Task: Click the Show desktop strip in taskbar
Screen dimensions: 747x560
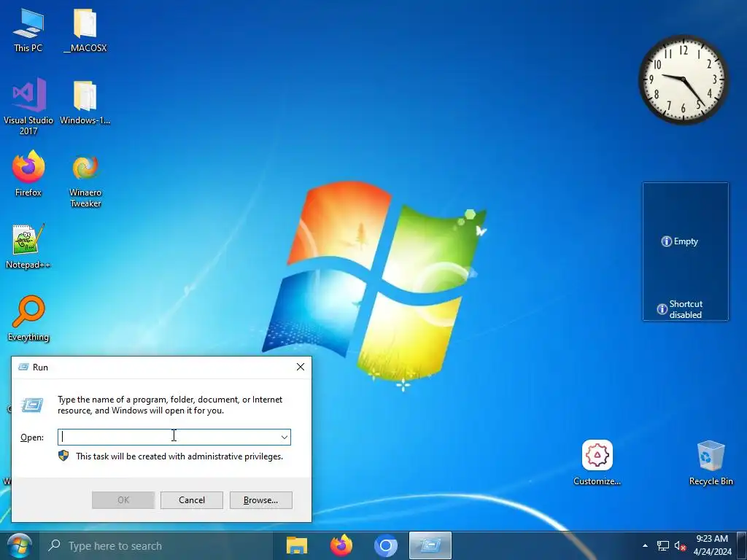Action: tap(742, 545)
